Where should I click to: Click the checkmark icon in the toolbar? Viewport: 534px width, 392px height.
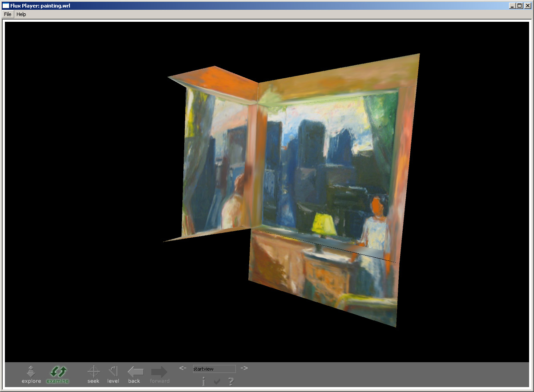tap(217, 381)
